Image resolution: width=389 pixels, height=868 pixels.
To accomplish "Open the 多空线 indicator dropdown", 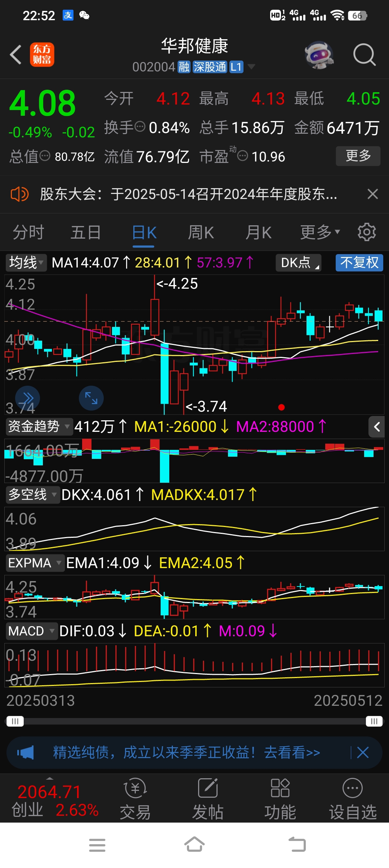I will tap(33, 495).
